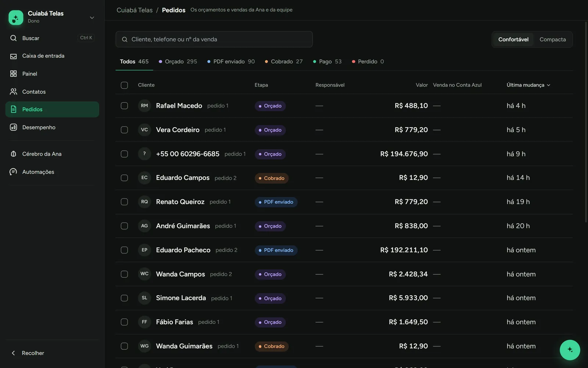Click the Cuiabá Telas green logo icon
This screenshot has width=588, height=368.
(x=16, y=17)
